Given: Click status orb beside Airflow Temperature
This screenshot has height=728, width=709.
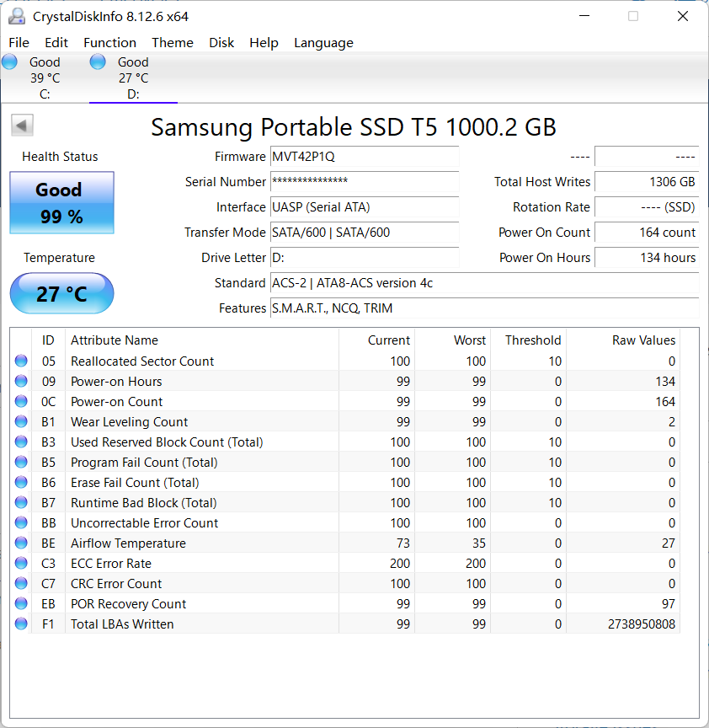Looking at the screenshot, I should click(x=21, y=543).
